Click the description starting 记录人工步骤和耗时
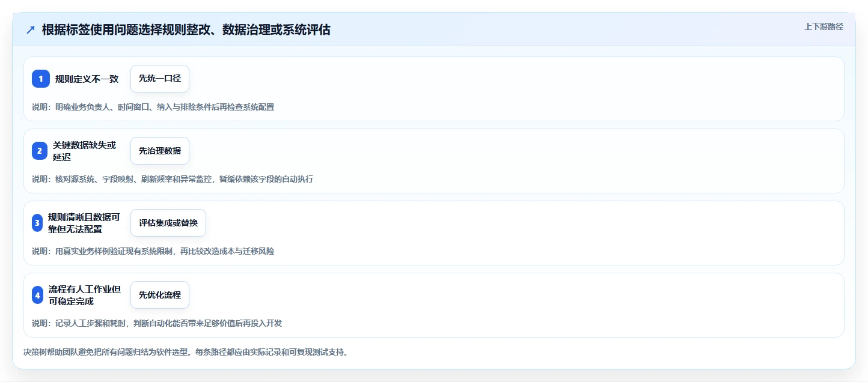 tap(157, 323)
